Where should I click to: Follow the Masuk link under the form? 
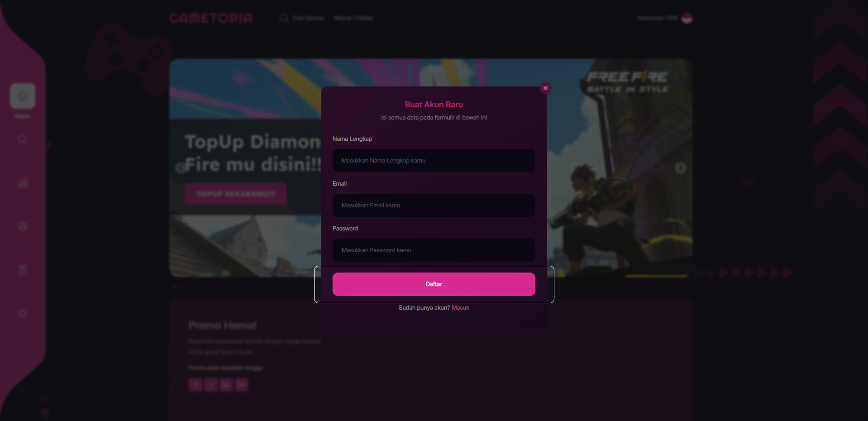pos(460,308)
